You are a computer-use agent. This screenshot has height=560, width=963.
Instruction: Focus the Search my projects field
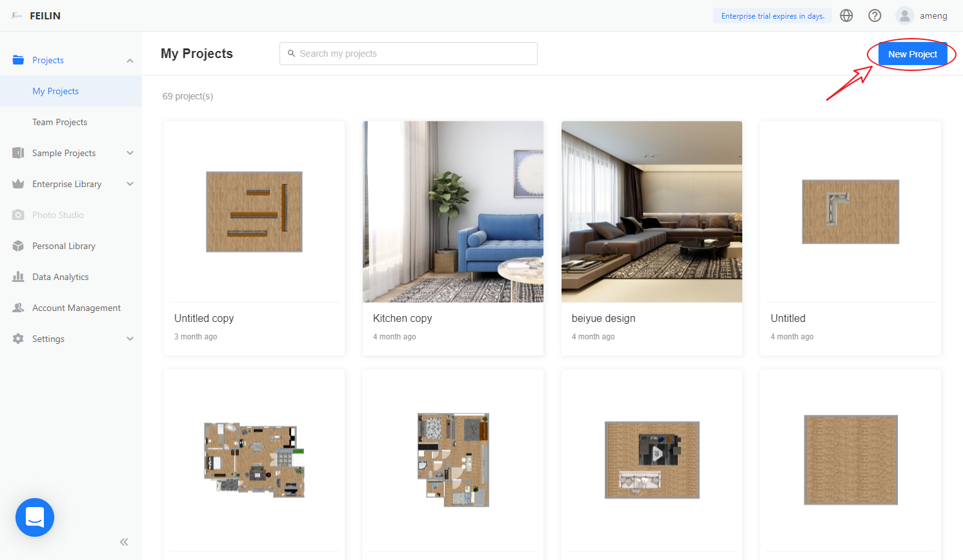(409, 54)
